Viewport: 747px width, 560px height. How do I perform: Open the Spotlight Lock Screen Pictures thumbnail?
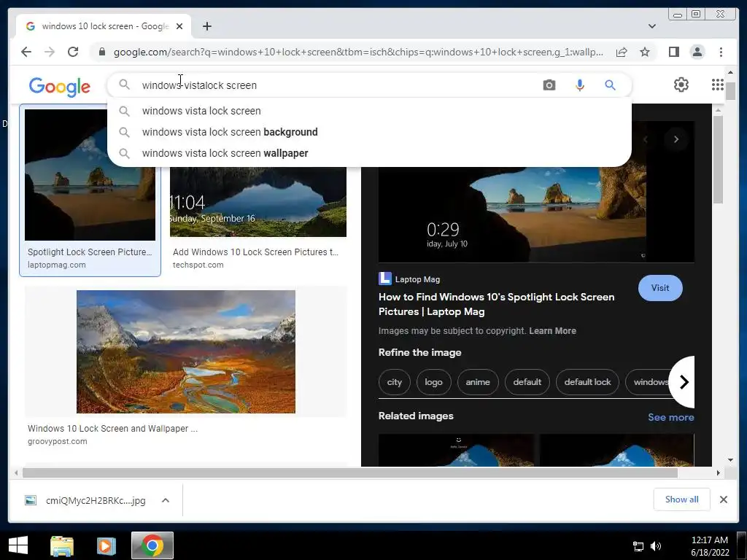click(90, 175)
